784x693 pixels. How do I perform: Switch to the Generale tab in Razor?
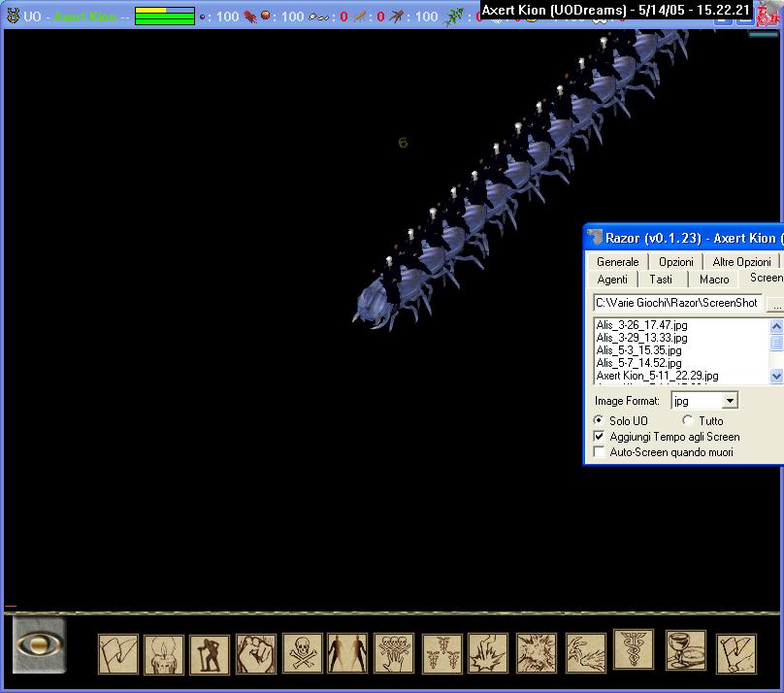[x=617, y=261]
